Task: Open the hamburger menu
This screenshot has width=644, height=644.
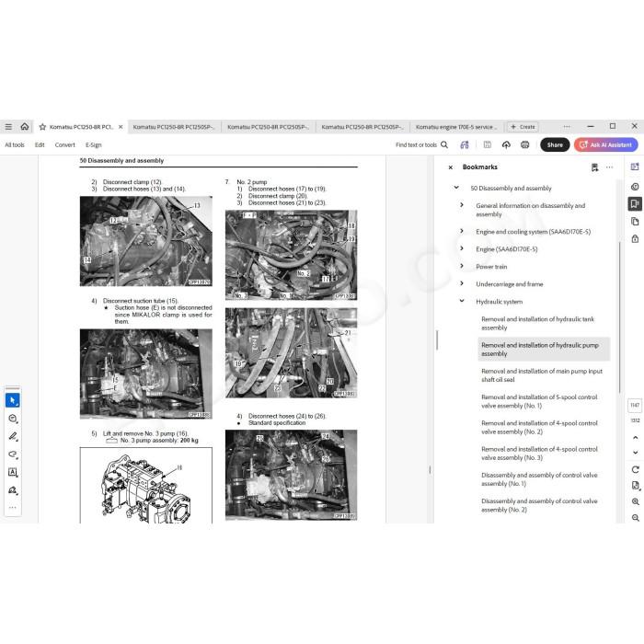Action: 8,127
